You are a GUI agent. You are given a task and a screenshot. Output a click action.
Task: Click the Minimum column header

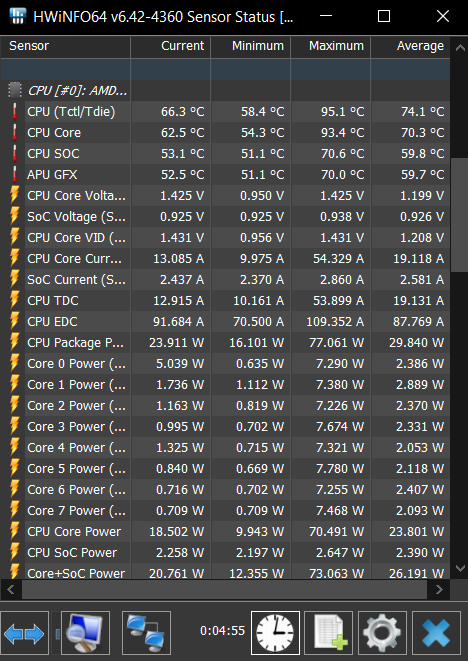[x=251, y=47]
